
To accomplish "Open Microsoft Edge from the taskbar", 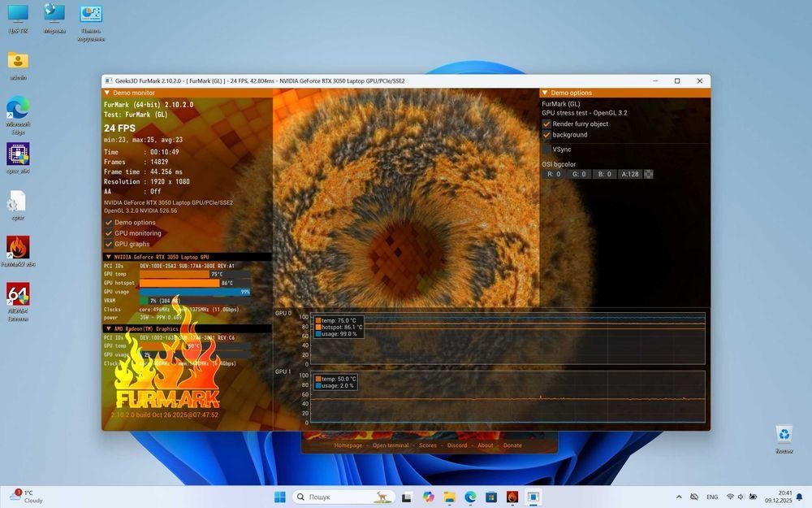I will pos(470,497).
